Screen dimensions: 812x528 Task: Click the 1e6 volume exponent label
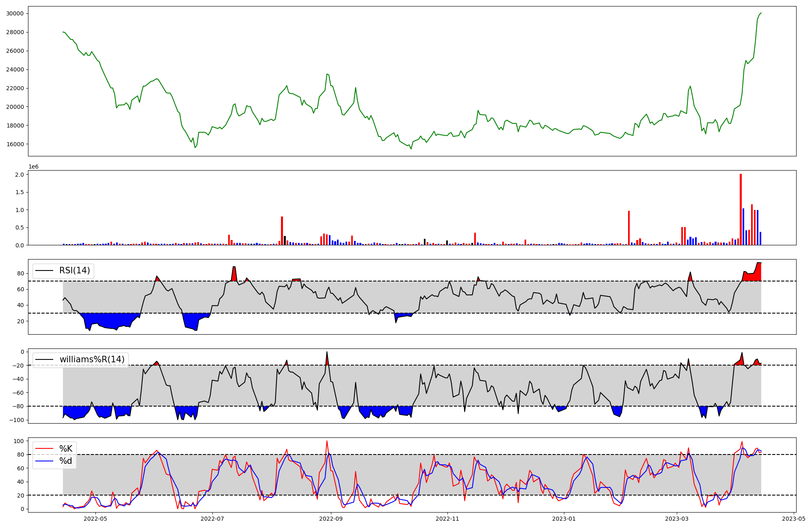coord(33,167)
